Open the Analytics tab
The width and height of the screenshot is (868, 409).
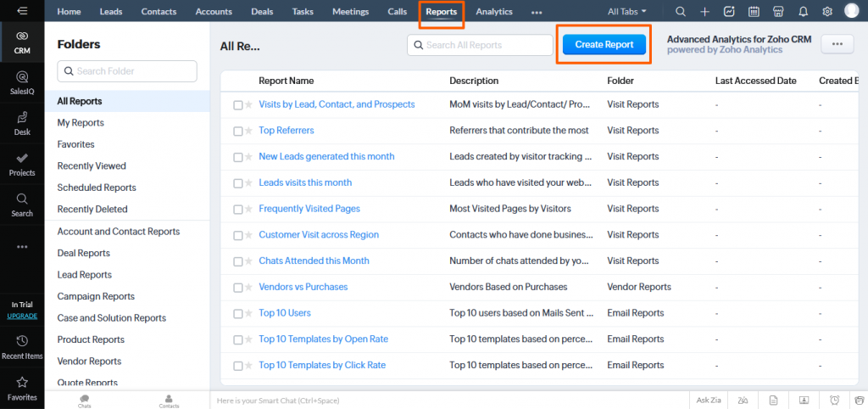[x=494, y=11]
